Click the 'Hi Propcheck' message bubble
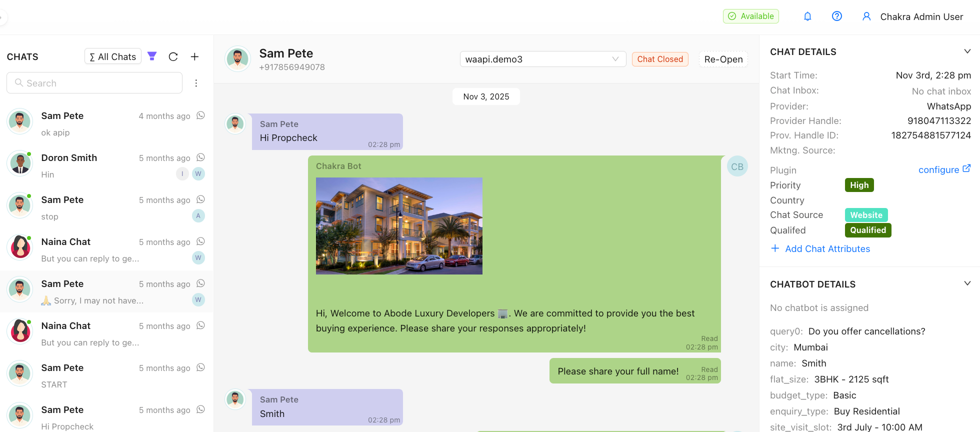This screenshot has height=432, width=980. coord(327,131)
